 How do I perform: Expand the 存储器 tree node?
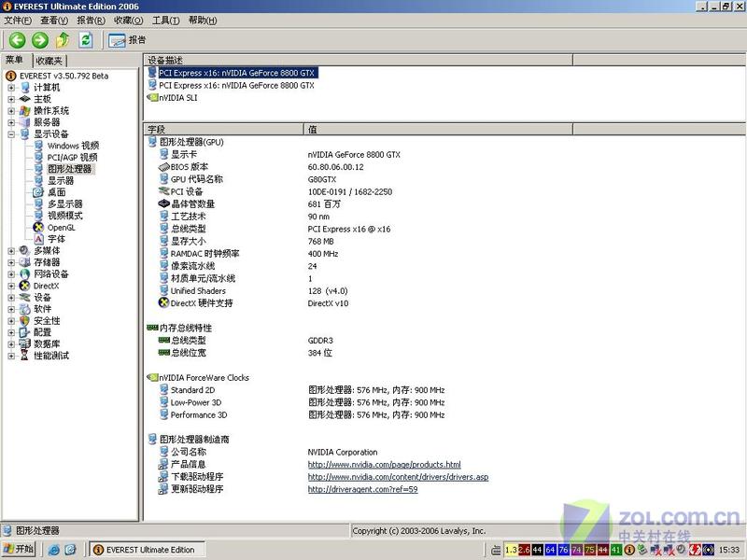point(11,262)
